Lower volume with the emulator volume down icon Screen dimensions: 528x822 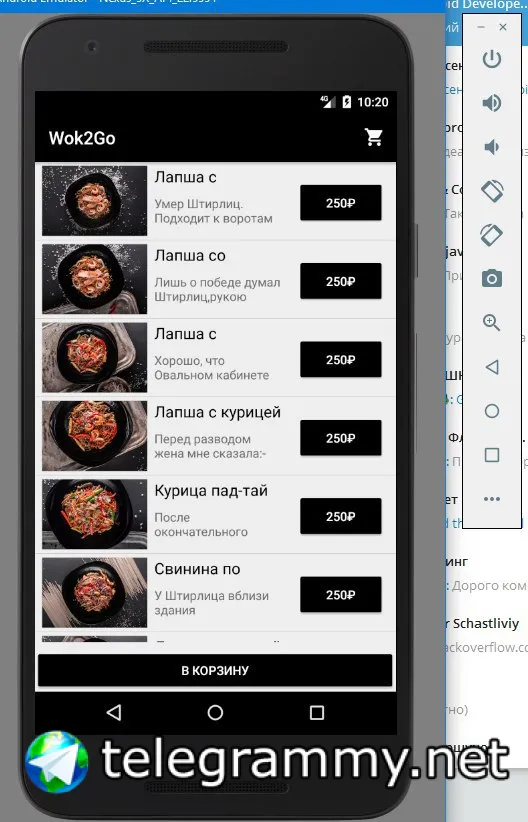click(492, 147)
